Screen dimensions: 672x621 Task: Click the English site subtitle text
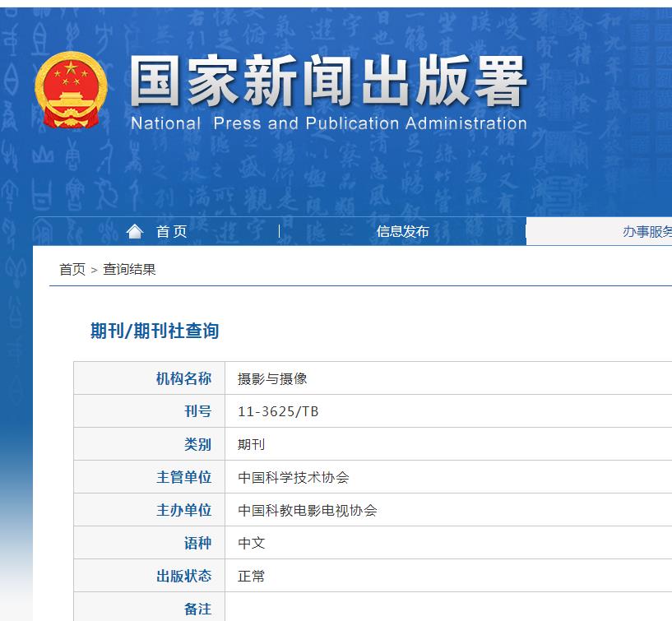[327, 124]
